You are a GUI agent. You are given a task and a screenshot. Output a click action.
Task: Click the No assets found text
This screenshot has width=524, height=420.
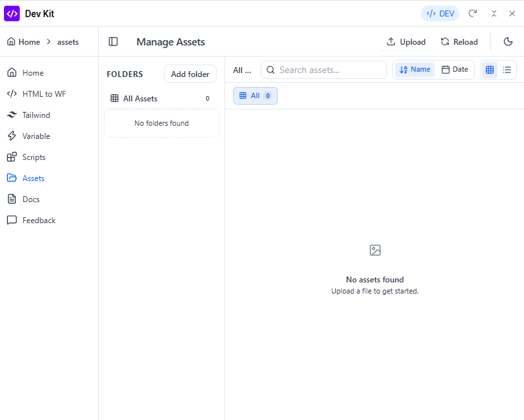[375, 279]
